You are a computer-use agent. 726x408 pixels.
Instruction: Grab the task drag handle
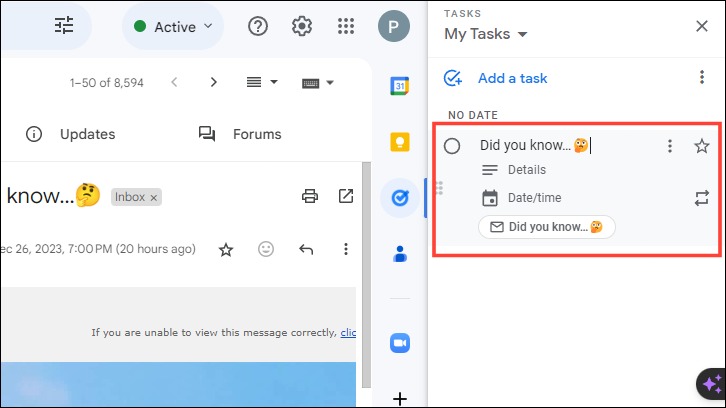point(439,188)
